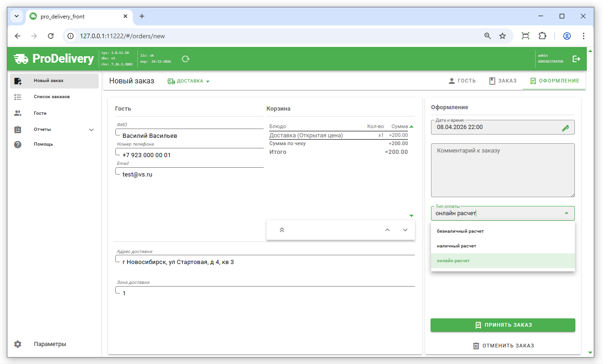This screenshot has height=364, width=603.
Task: Switch to the ЗАКАЗ tab
Action: 502,81
